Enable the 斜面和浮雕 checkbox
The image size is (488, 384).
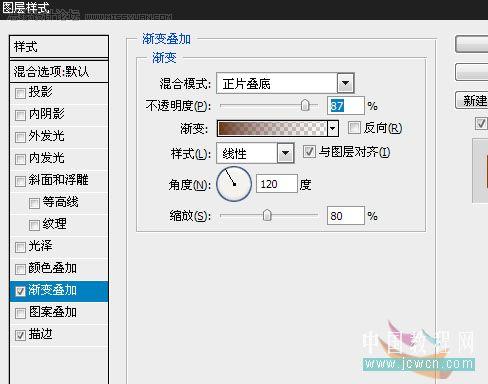point(20,181)
